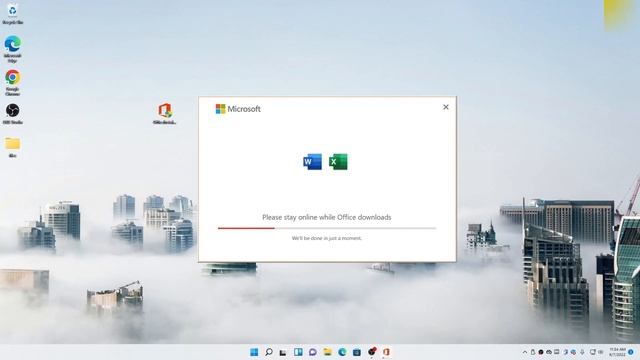Open the Windows Start menu
Image resolution: width=640 pixels, height=360 pixels.
[254, 352]
